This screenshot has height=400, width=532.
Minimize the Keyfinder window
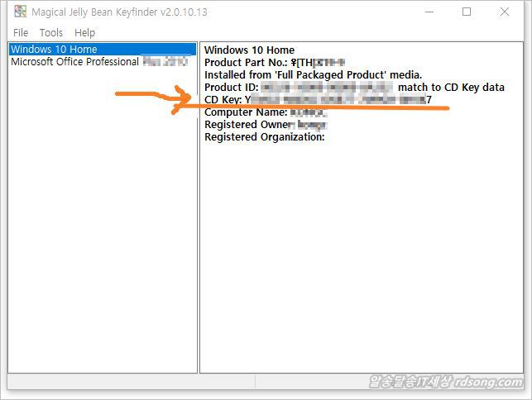tap(429, 12)
